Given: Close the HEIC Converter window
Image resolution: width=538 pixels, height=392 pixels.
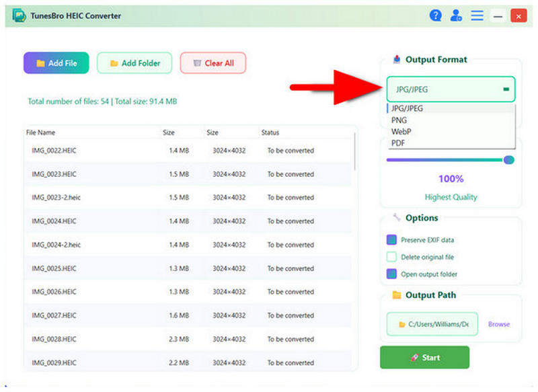Looking at the screenshot, I should click(x=518, y=16).
